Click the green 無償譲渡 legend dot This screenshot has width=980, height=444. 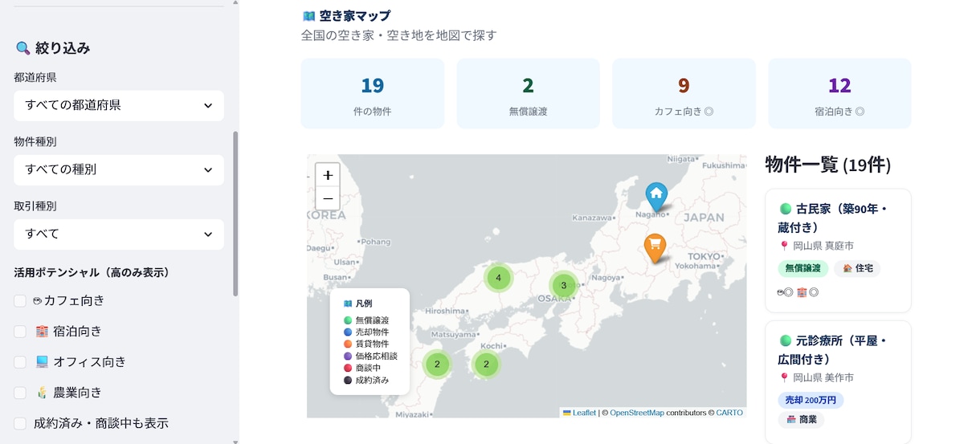[x=348, y=320]
